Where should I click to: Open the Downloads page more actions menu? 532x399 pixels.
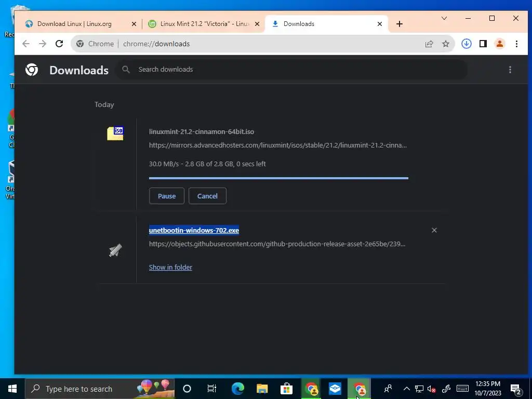pos(510,70)
